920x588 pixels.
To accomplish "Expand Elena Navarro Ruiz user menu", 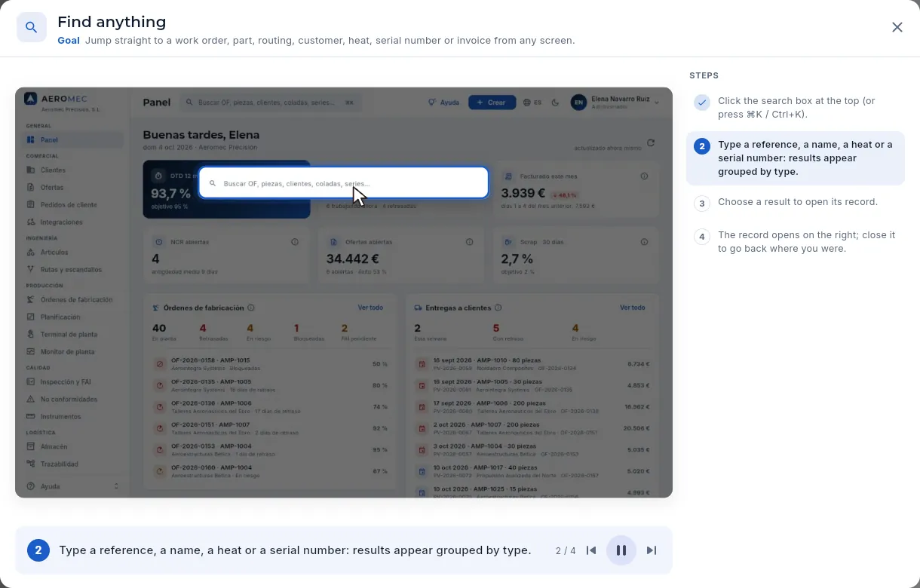I will point(615,103).
